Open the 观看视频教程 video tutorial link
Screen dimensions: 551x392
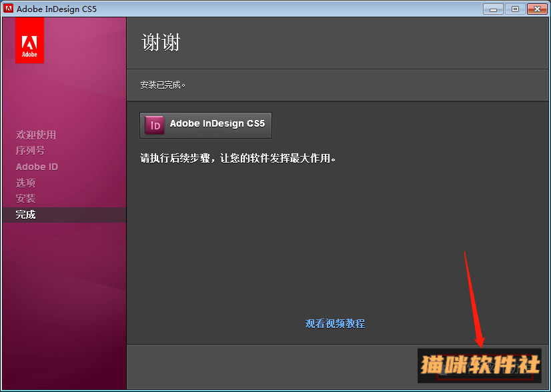335,323
